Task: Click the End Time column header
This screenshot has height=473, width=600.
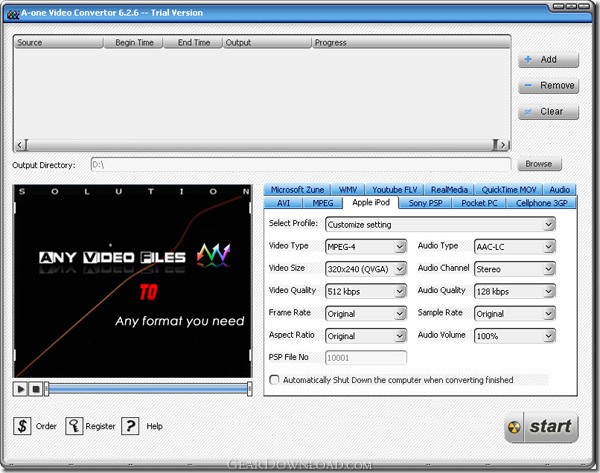Action: [x=193, y=42]
